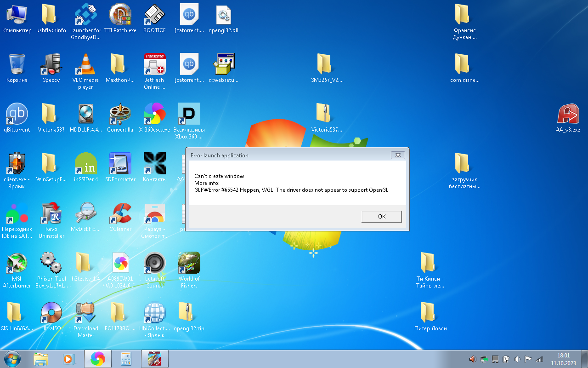The image size is (588, 368).
Task: Click the "Error launch application" title text
Action: tap(220, 155)
